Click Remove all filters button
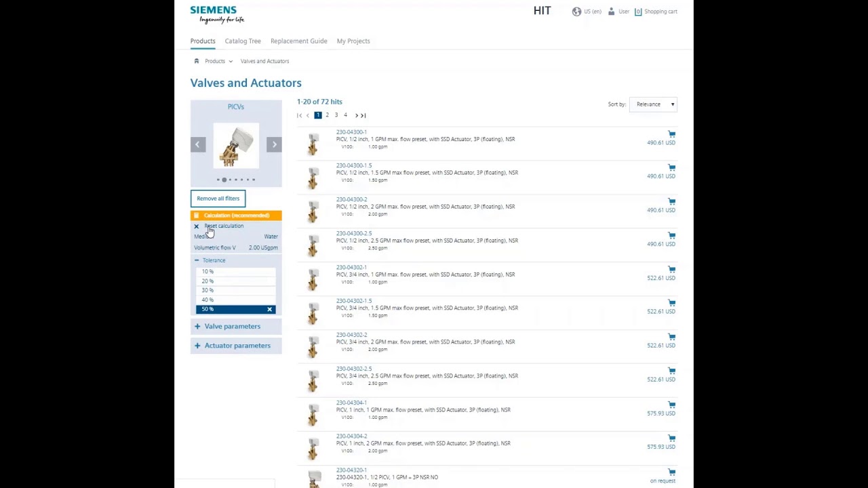 (x=218, y=199)
